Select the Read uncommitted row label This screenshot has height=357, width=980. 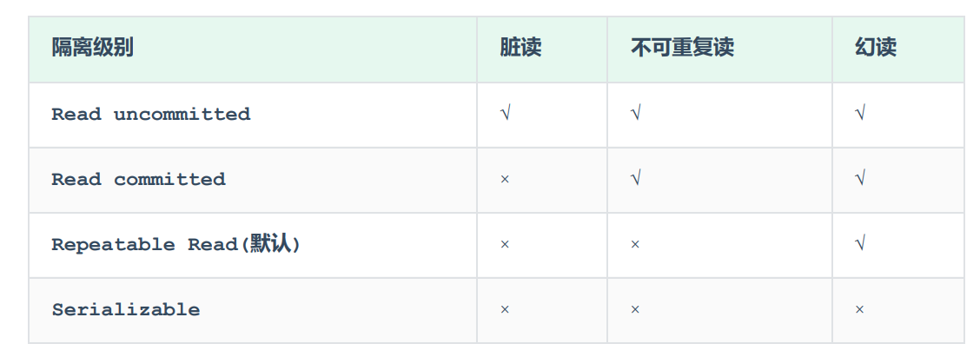150,115
